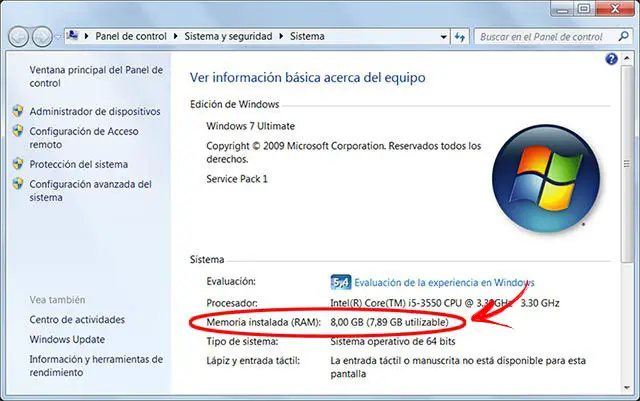Open recent pages dropdown beside navigation arrows
The image size is (640, 401).
click(x=58, y=37)
